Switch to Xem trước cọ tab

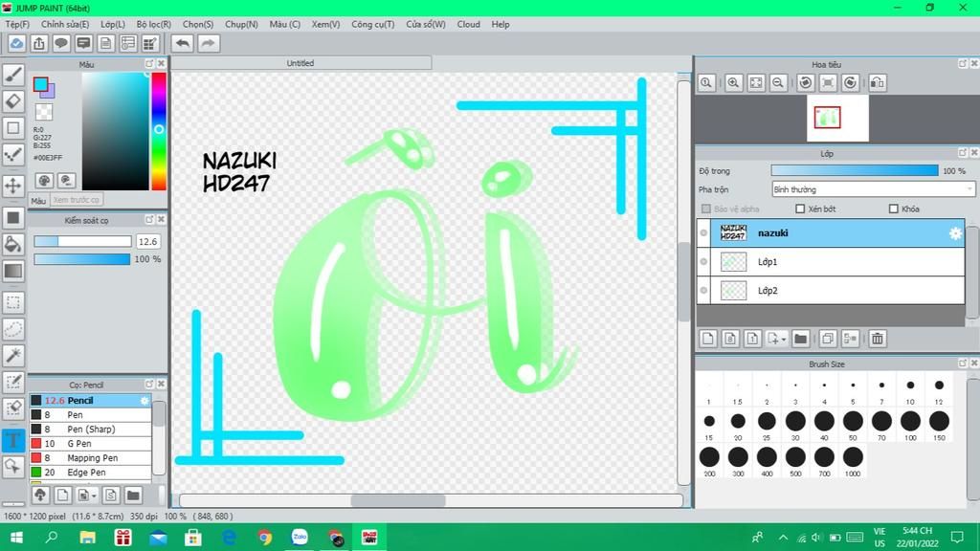click(77, 200)
